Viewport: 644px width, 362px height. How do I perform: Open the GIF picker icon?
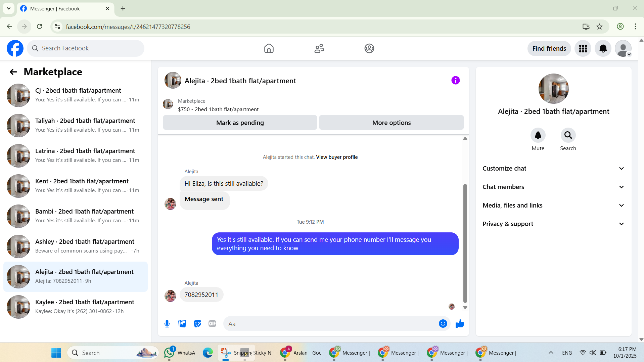[213, 324]
